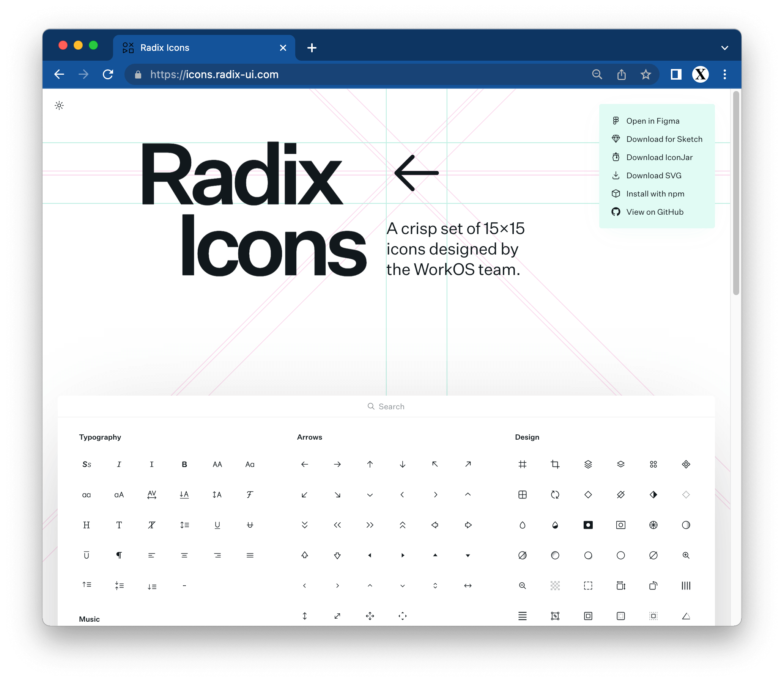The width and height of the screenshot is (784, 682).
Task: Focus the icon Search field
Action: tap(387, 407)
